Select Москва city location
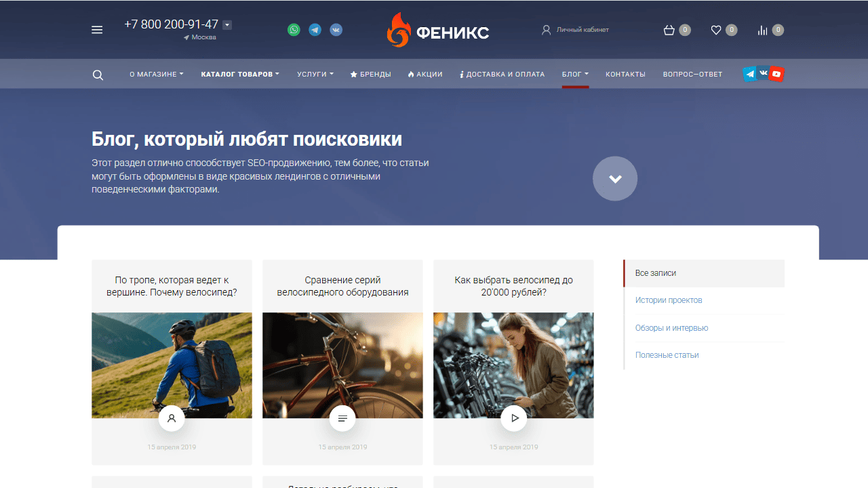Screen dimensions: 868x488 pos(201,37)
